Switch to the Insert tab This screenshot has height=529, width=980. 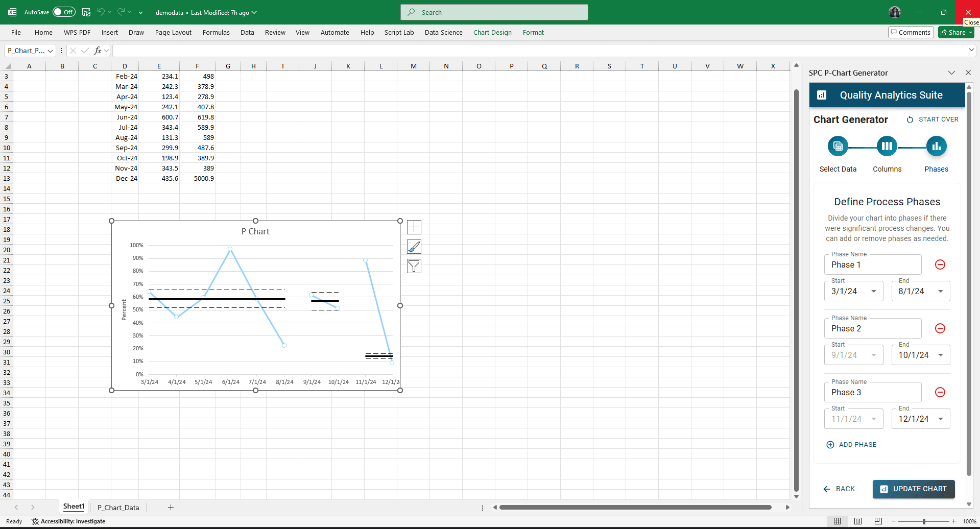[x=109, y=32]
